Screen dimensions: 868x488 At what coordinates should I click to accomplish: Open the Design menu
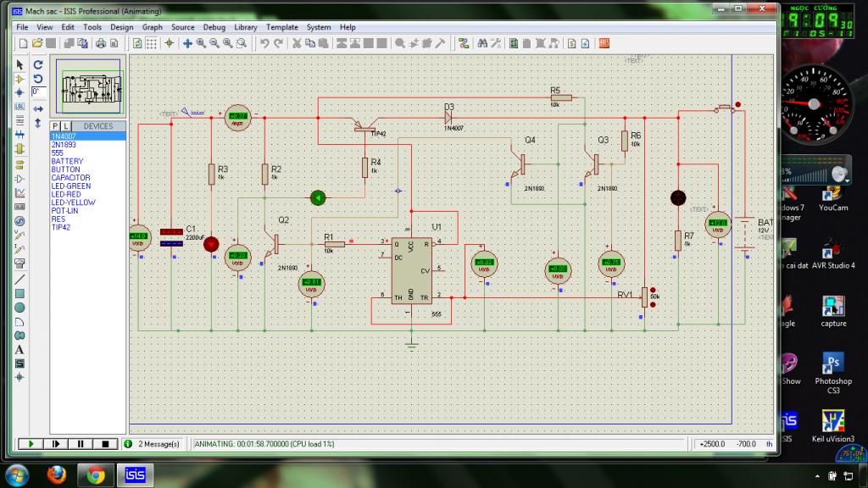pos(121,27)
